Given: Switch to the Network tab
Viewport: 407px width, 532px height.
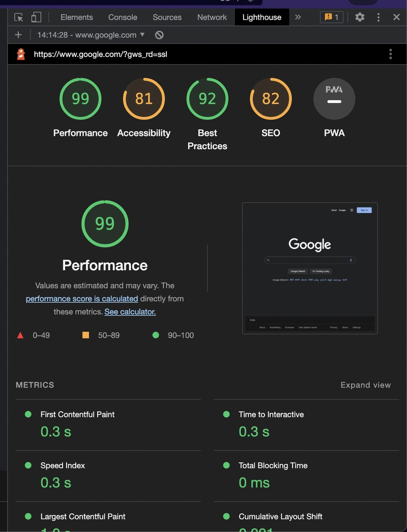Looking at the screenshot, I should point(212,17).
